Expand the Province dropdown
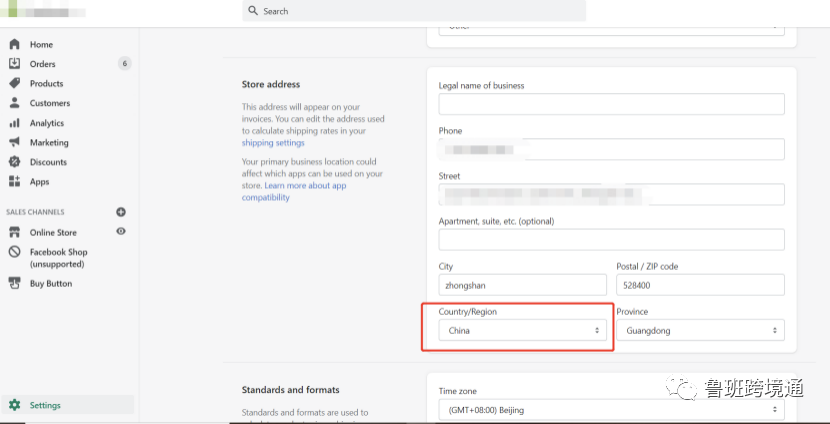Screen dimensions: 830x424 [700, 330]
